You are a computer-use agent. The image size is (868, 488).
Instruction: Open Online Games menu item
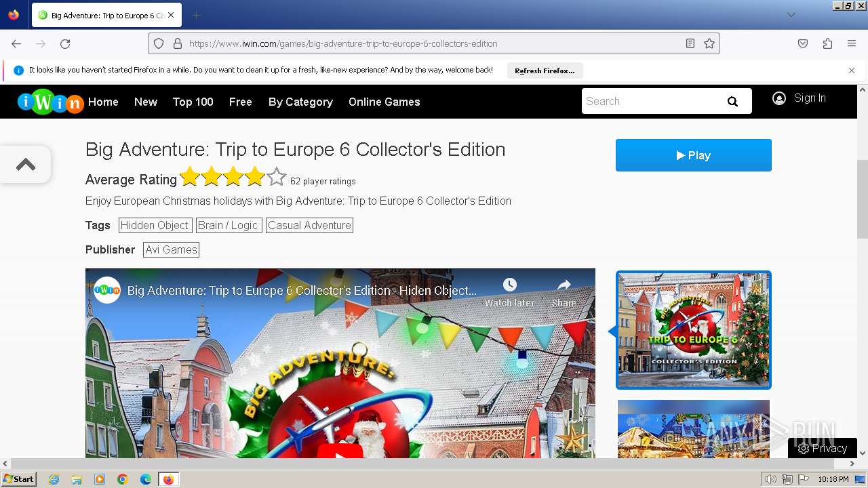tap(384, 102)
